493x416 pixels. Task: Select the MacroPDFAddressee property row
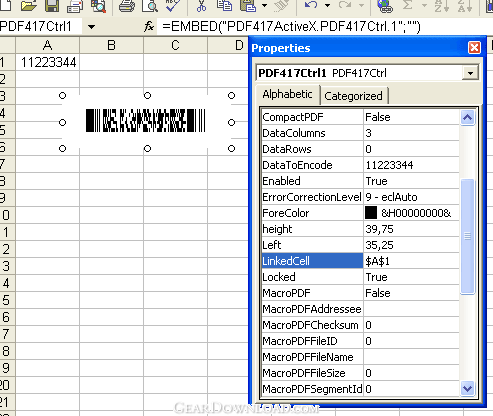(x=360, y=309)
